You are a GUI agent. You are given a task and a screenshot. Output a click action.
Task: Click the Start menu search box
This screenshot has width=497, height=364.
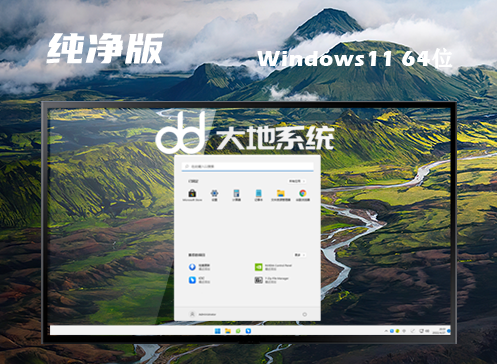pos(247,166)
